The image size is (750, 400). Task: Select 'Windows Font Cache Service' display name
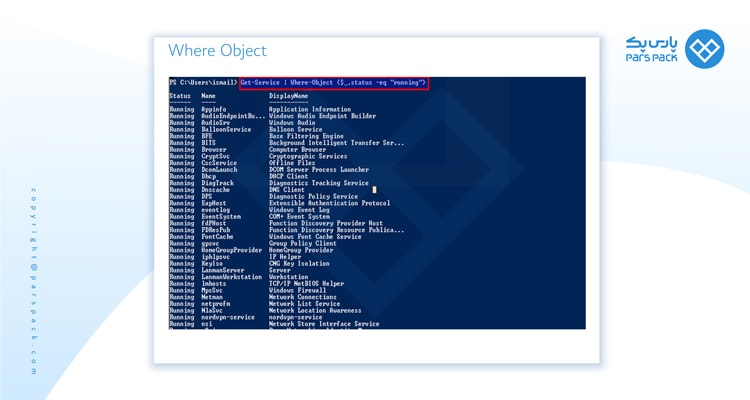tap(315, 236)
